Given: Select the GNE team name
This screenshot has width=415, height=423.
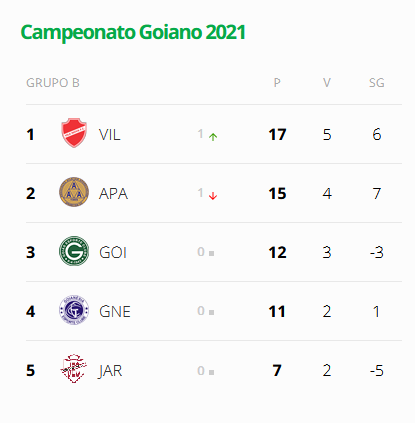Looking at the screenshot, I should [x=115, y=312].
